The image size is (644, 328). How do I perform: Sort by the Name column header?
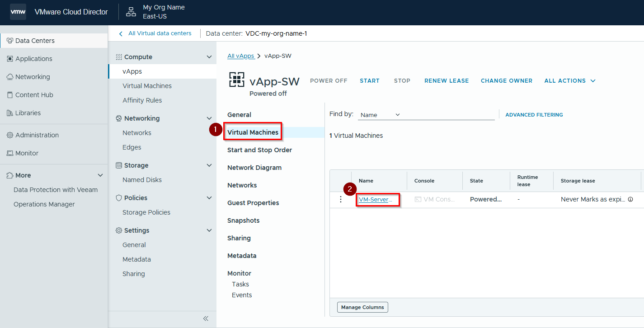[x=366, y=181]
